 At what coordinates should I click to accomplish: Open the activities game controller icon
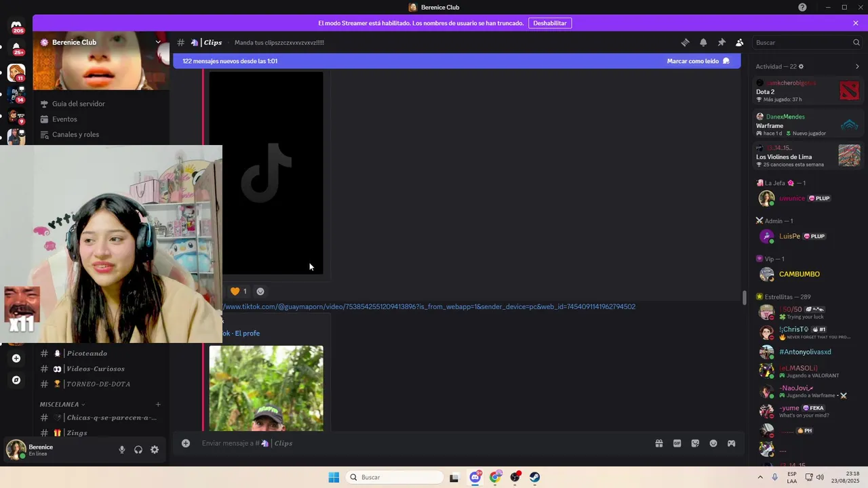tap(732, 443)
